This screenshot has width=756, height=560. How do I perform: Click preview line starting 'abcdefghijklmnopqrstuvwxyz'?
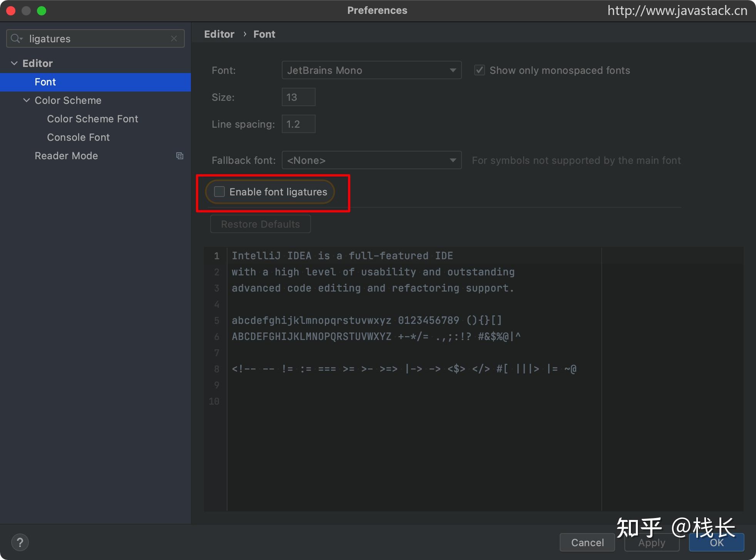(367, 320)
